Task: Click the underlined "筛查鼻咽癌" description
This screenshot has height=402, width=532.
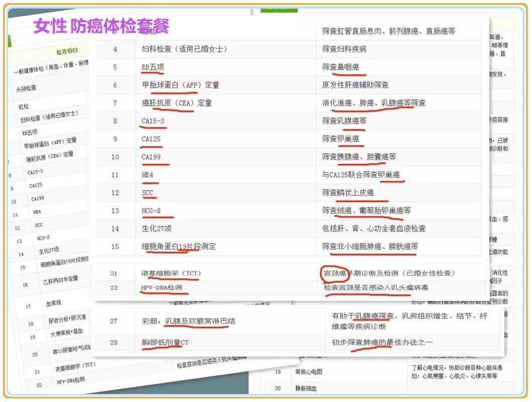Action: [341, 67]
